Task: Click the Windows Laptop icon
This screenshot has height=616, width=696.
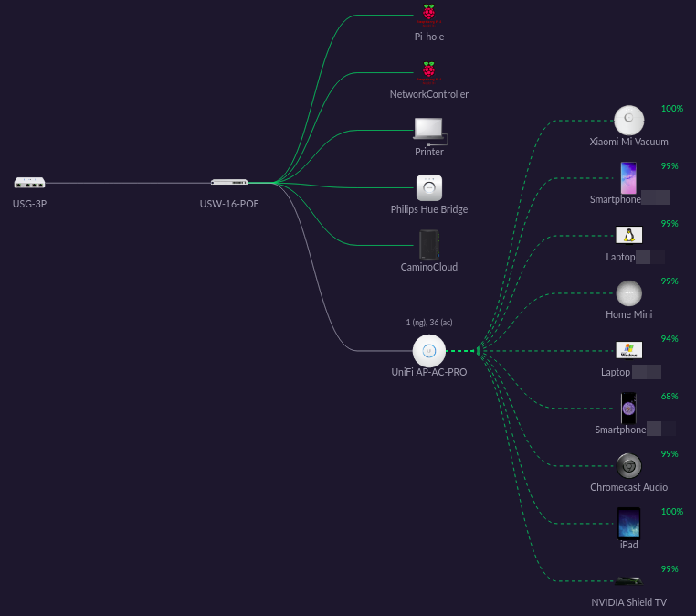Action: [x=628, y=350]
